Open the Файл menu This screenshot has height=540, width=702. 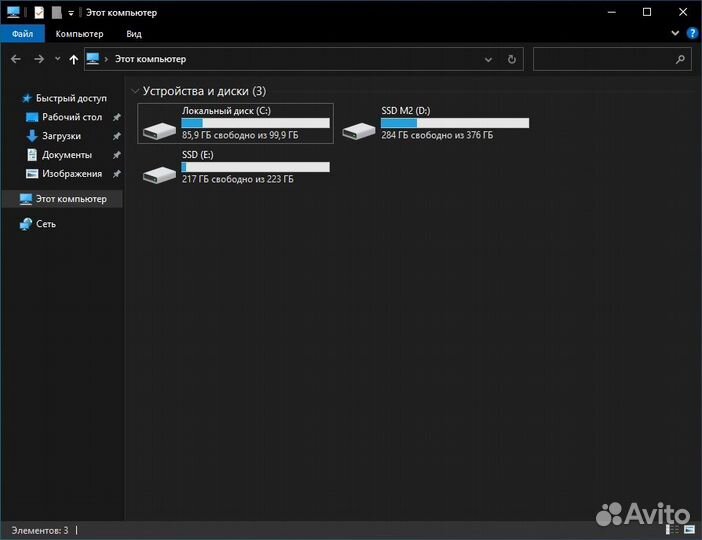coord(22,33)
